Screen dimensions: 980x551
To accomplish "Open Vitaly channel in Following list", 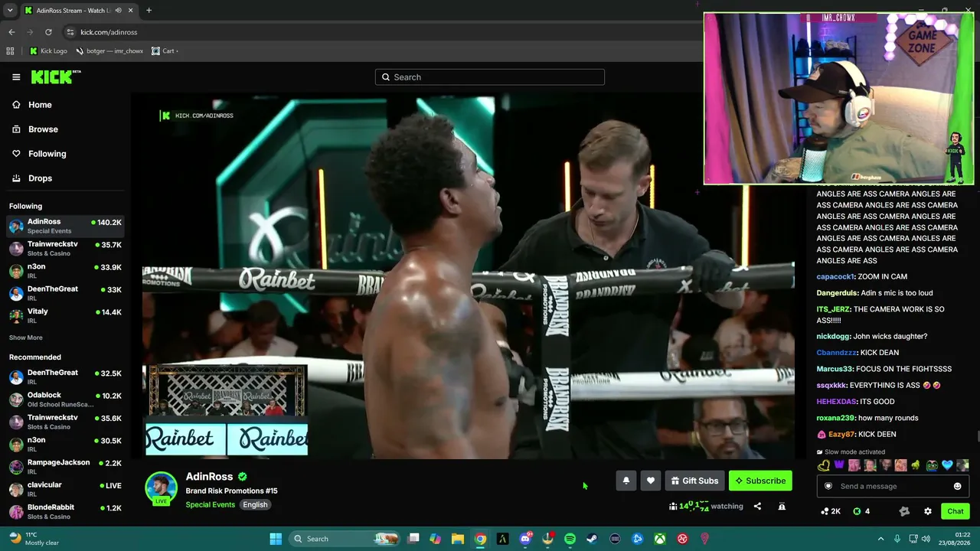I will (x=65, y=315).
